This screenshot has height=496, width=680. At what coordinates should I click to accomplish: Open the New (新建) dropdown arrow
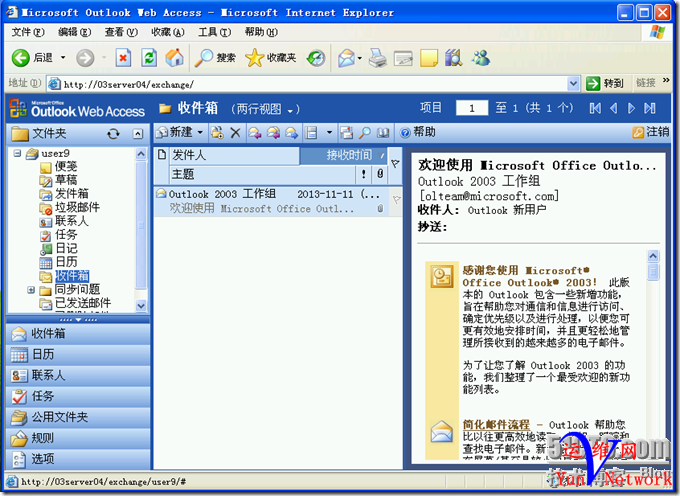(x=200, y=132)
